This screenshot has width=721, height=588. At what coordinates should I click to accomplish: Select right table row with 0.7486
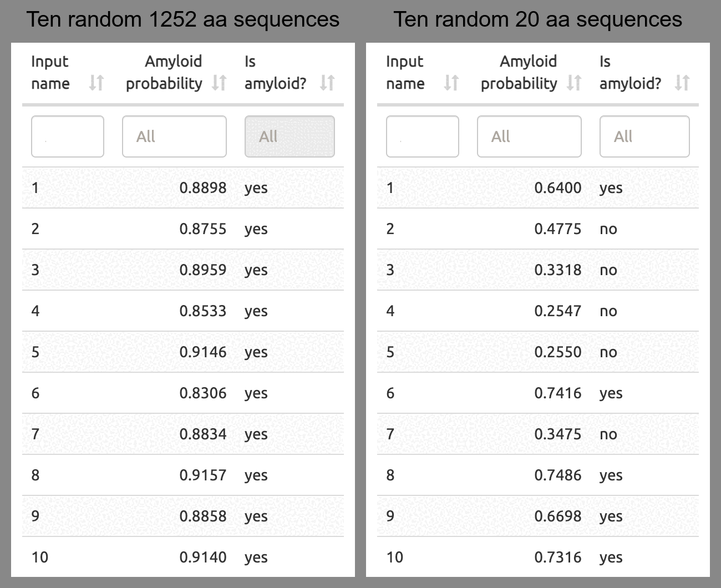tap(538, 475)
